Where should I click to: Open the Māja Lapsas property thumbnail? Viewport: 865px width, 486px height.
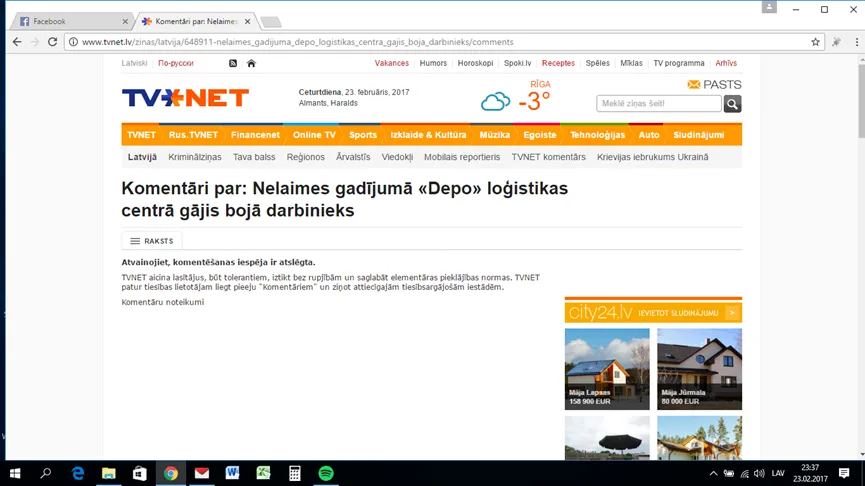click(x=607, y=369)
